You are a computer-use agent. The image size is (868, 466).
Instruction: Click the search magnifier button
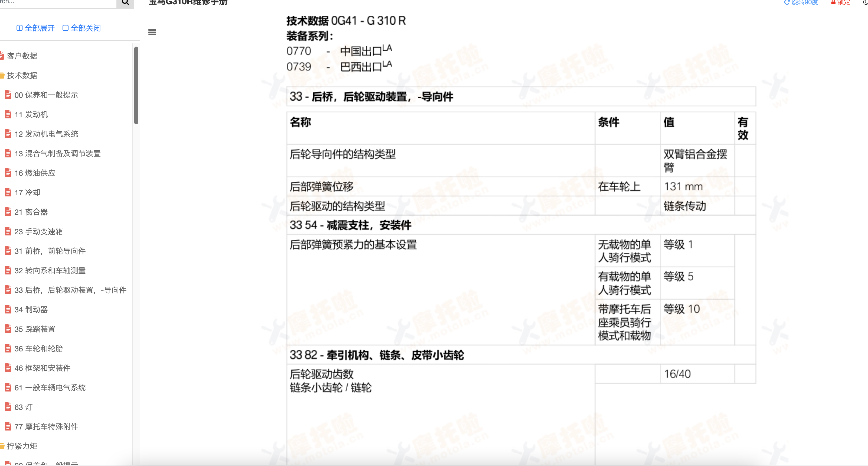125,3
